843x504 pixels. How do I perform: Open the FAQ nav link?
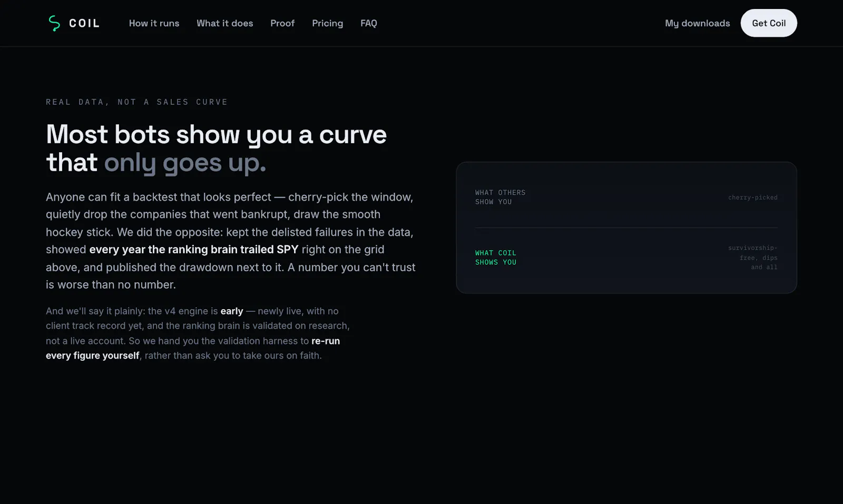point(369,23)
